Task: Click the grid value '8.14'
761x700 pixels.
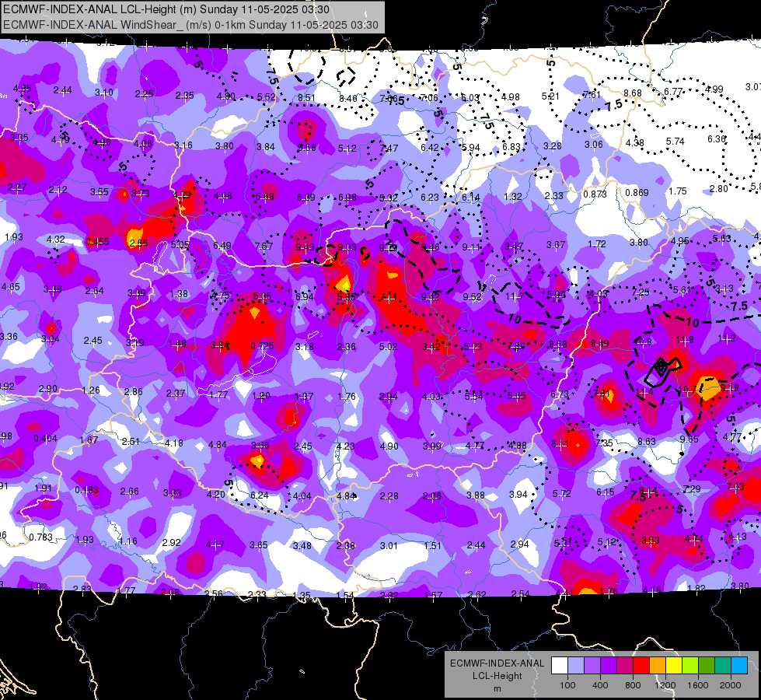Action: tap(648, 490)
